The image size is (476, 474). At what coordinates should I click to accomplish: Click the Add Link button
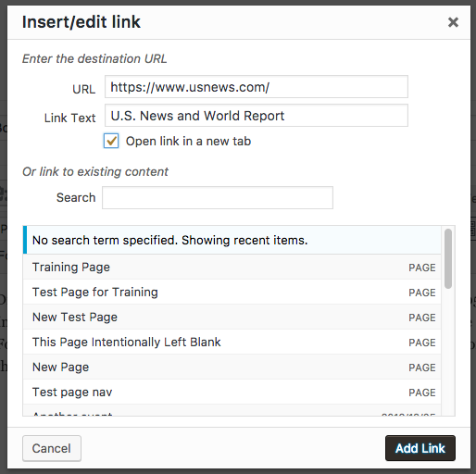(x=420, y=448)
